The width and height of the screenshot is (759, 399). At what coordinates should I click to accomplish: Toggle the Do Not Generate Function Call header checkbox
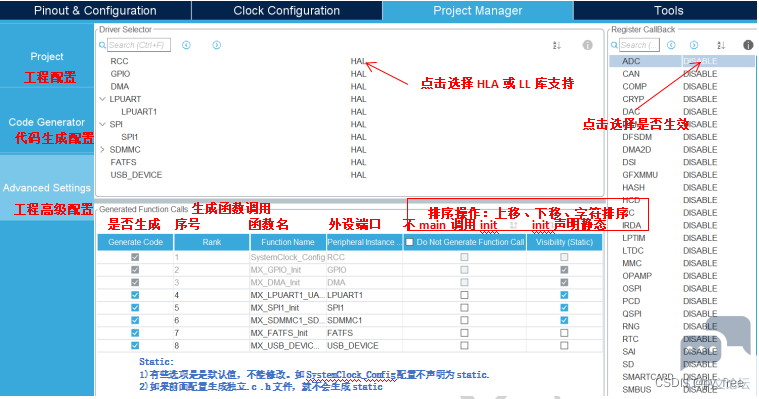410,242
